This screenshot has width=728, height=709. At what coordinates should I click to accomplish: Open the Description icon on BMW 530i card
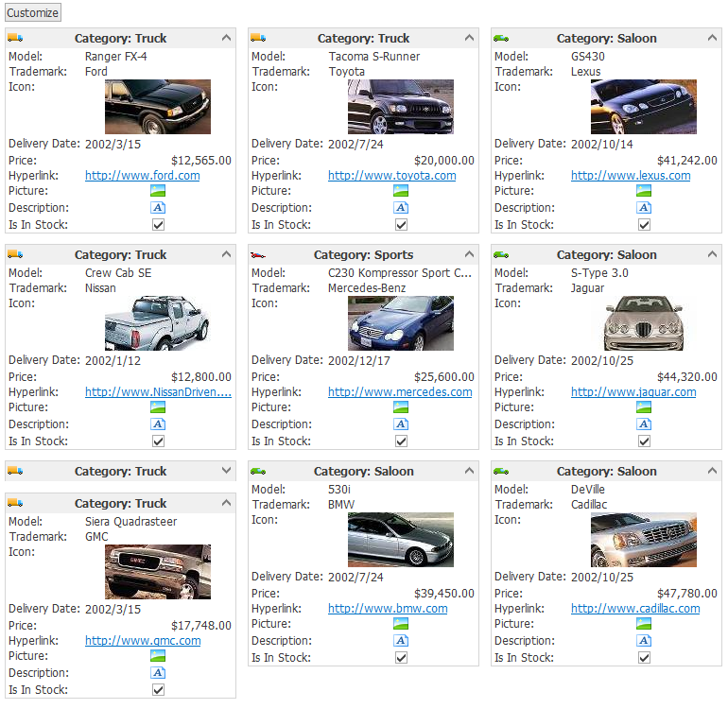coord(401,641)
